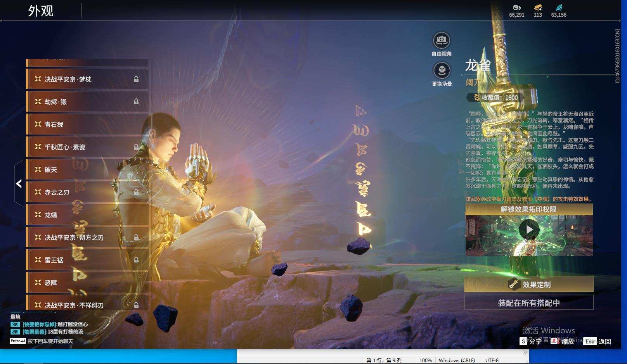Click the lock icon on 雷王锯

click(136, 260)
